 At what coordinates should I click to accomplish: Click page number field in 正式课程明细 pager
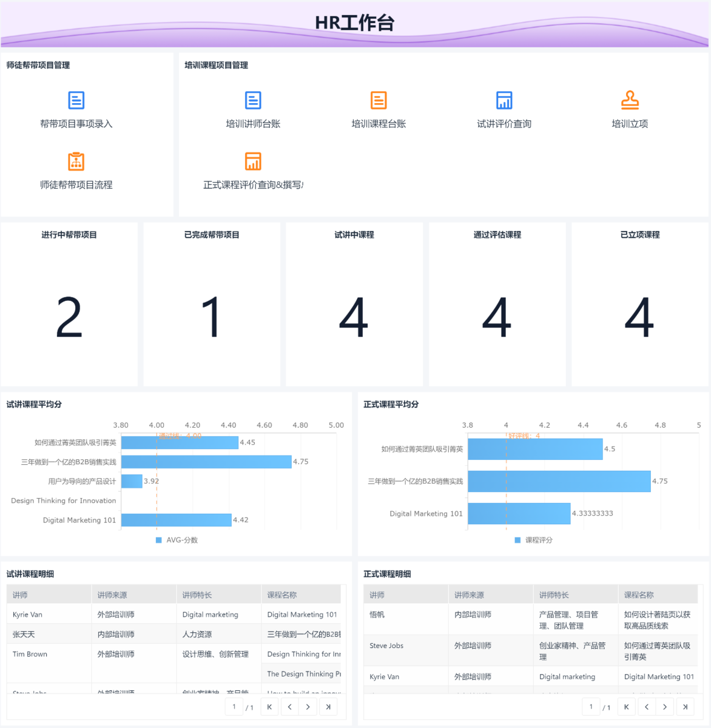[591, 707]
